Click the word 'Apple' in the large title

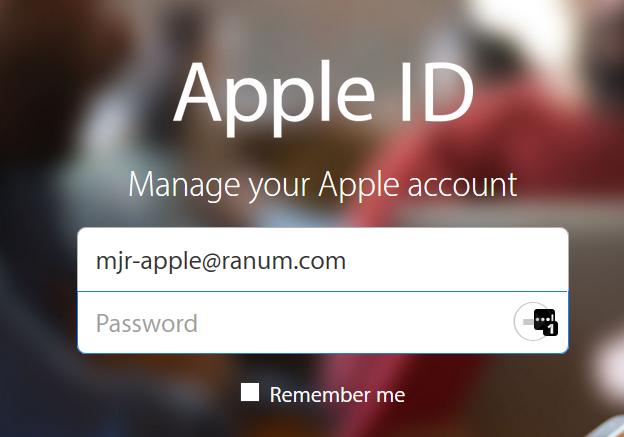click(x=275, y=98)
